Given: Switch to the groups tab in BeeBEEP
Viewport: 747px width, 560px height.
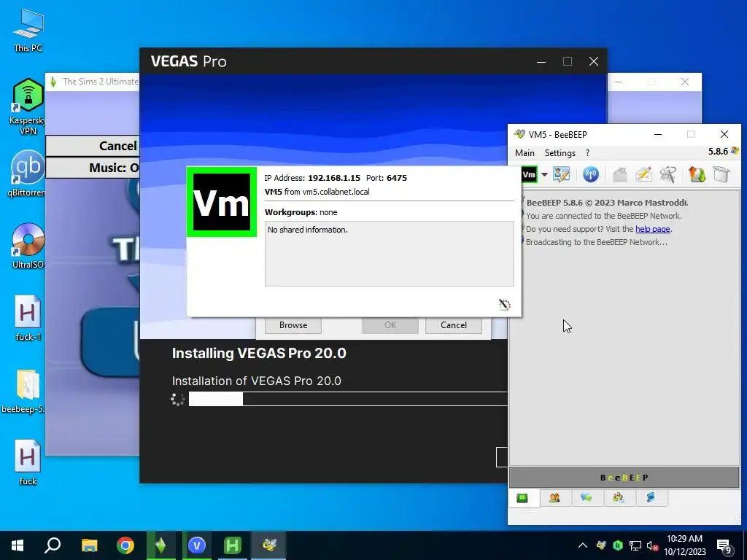Looking at the screenshot, I should click(619, 498).
